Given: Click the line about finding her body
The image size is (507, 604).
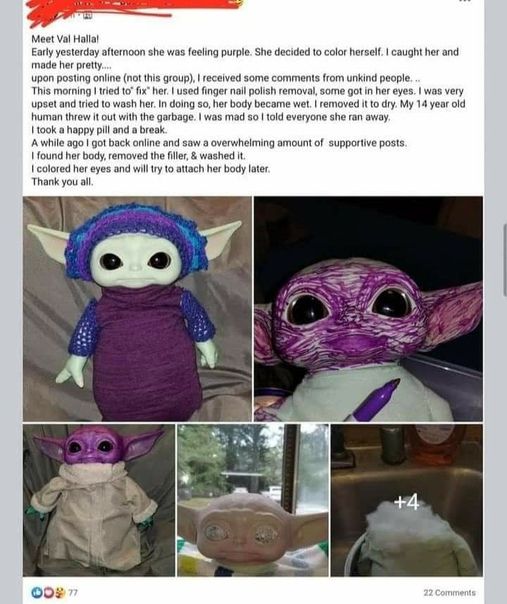Looking at the screenshot, I should (138, 156).
